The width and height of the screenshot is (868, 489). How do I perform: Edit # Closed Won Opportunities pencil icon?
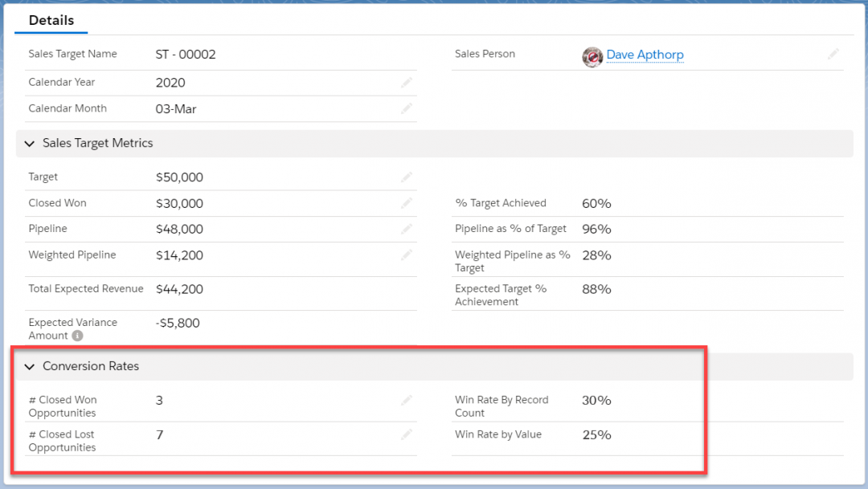coord(407,400)
